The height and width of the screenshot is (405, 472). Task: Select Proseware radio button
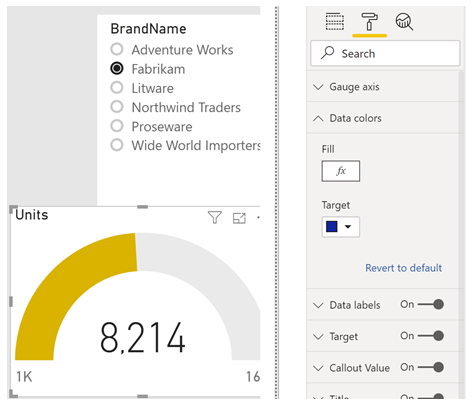[x=117, y=126]
